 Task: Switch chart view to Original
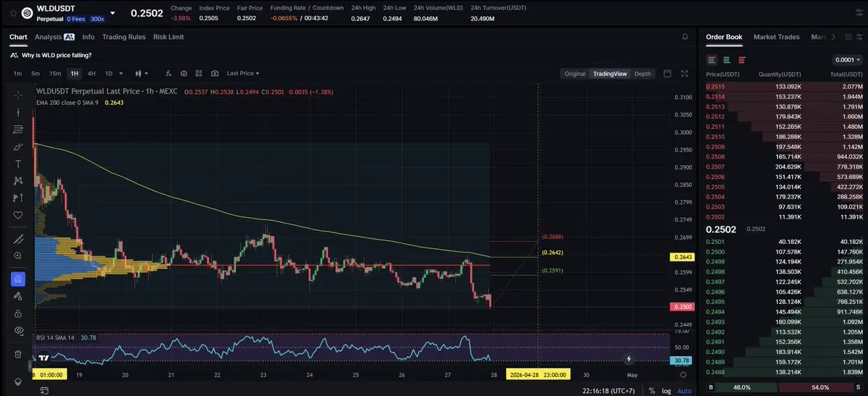pos(575,74)
